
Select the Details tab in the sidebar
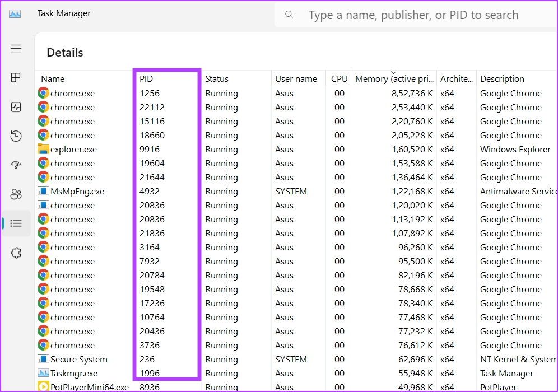(16, 223)
